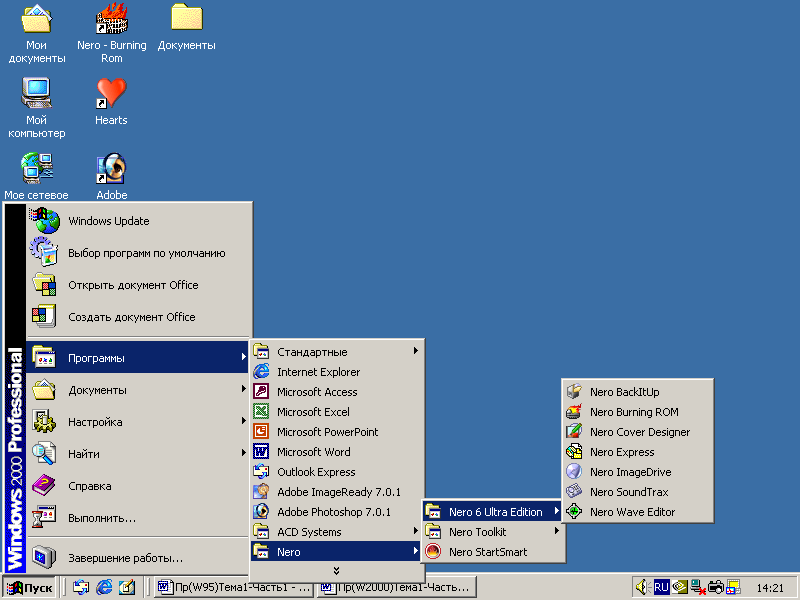Screen dimensions: 800x600
Task: Launch Nero Burning ROM from submenu
Action: point(637,412)
